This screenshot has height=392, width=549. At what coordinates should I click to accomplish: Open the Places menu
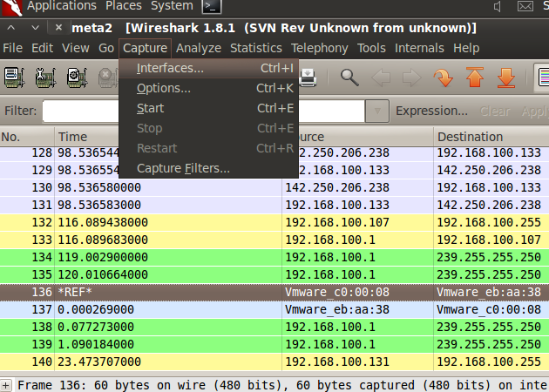124,5
